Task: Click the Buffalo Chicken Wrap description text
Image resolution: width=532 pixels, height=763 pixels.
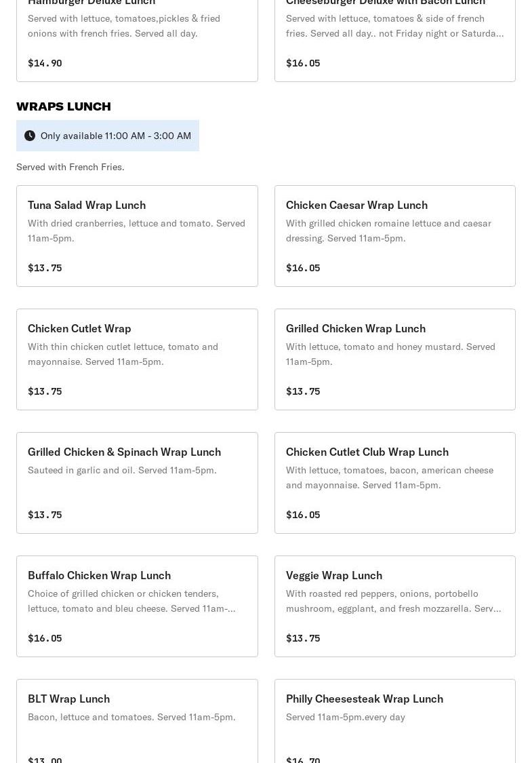Action: coord(131,601)
